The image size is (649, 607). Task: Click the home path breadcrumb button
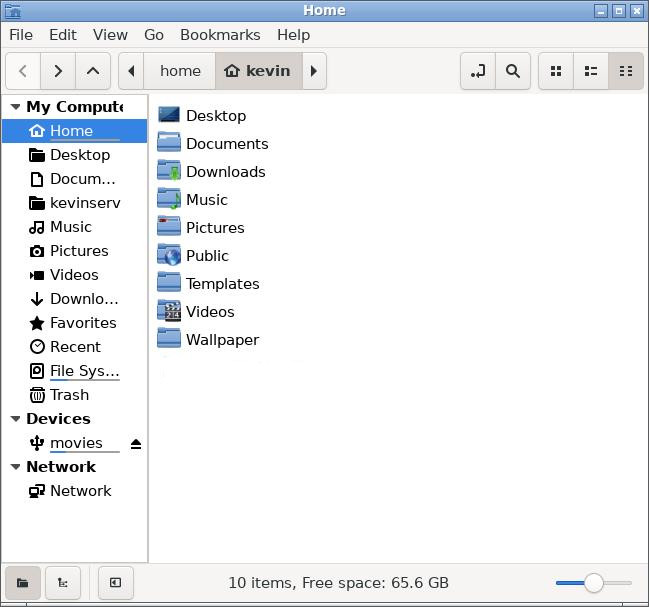[x=180, y=71]
